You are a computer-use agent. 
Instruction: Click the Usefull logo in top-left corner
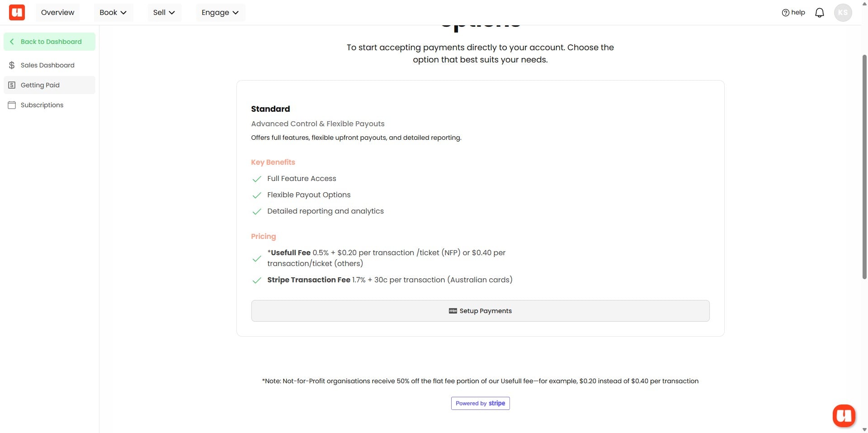click(17, 12)
